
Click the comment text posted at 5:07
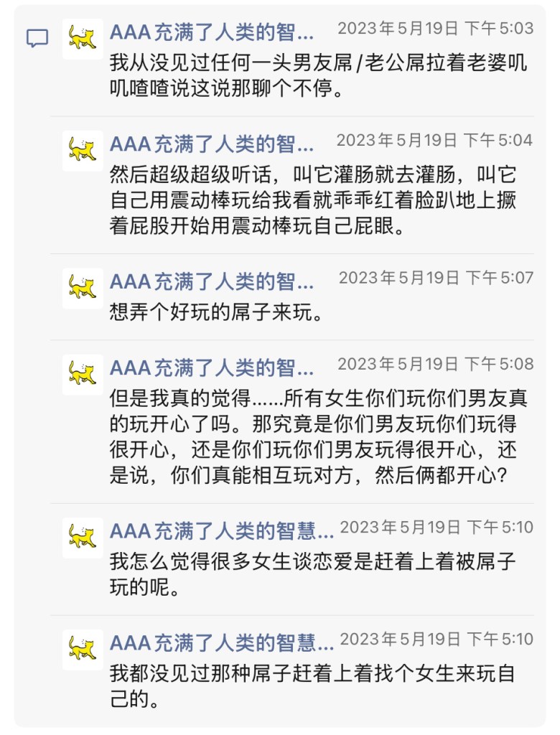click(216, 312)
